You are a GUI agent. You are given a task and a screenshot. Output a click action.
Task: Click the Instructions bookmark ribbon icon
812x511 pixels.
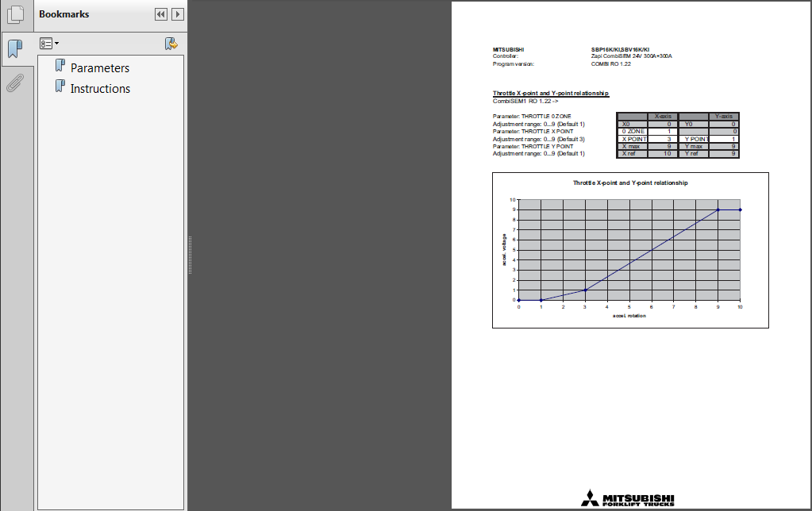coord(60,86)
